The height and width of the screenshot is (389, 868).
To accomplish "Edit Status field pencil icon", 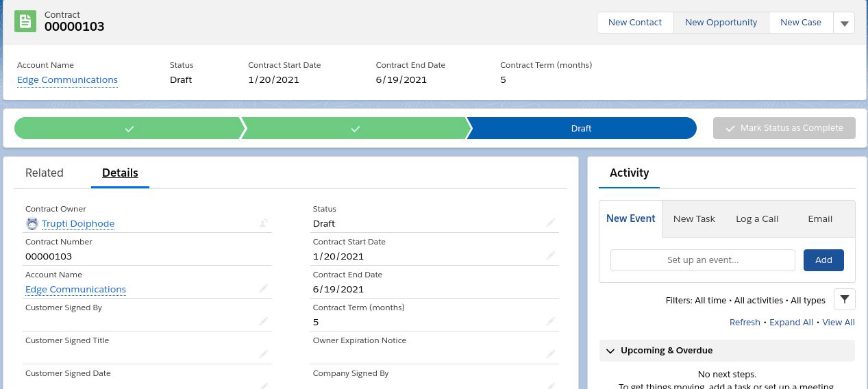I will (x=551, y=223).
